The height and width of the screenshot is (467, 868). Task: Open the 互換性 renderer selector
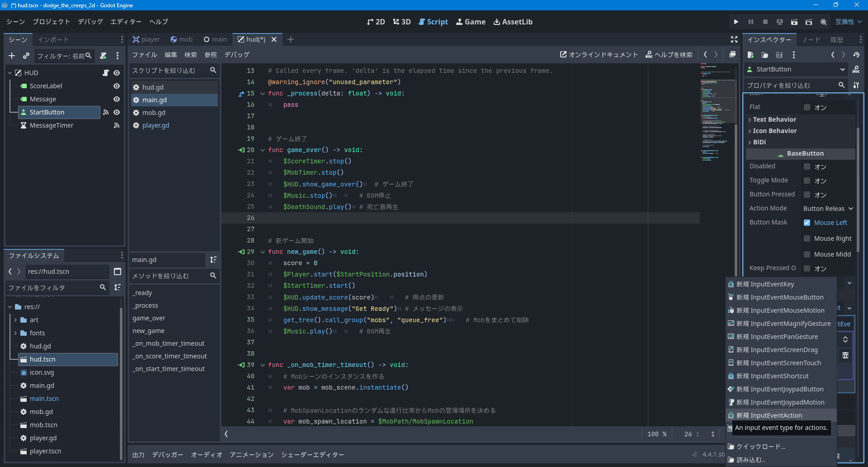849,22
